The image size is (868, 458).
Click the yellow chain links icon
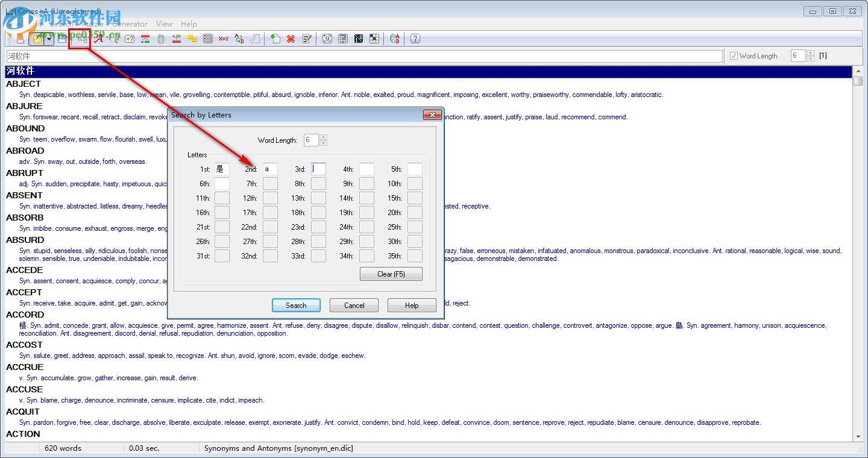192,39
